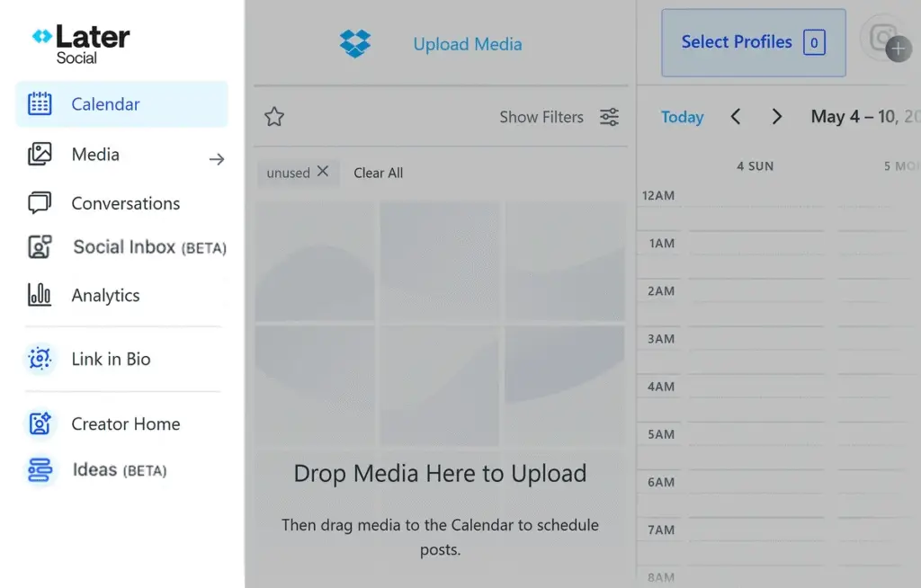
Task: Click the profile count badge 0
Action: (x=814, y=42)
